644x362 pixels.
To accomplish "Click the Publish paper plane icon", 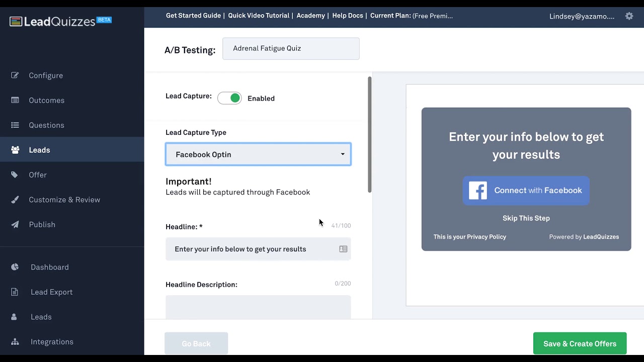I will point(15,225).
